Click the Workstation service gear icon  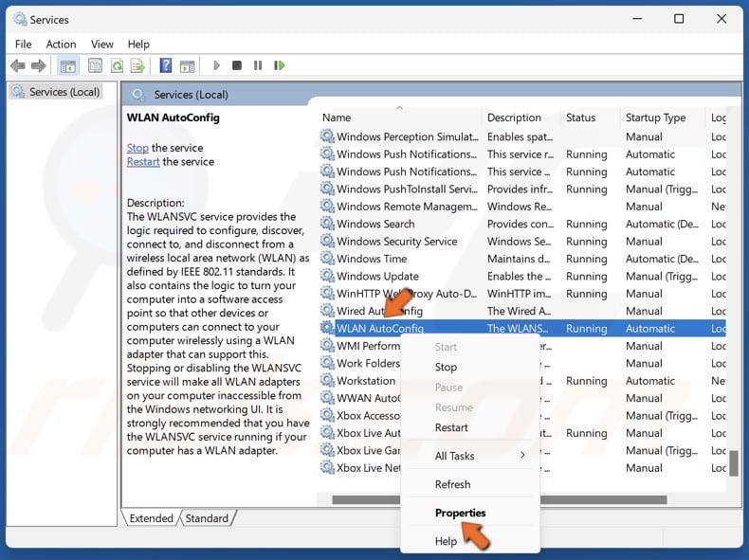(x=327, y=381)
